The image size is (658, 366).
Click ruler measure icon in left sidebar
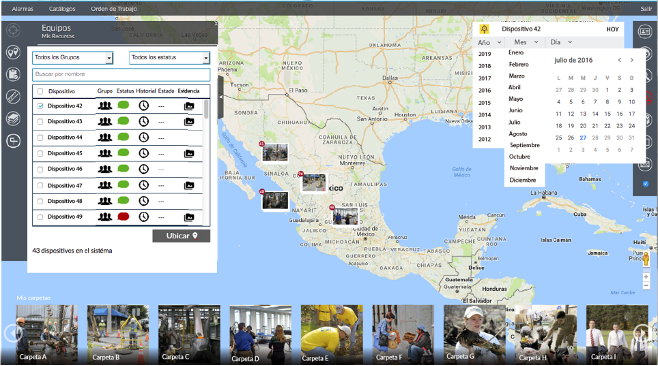pyautogui.click(x=13, y=97)
